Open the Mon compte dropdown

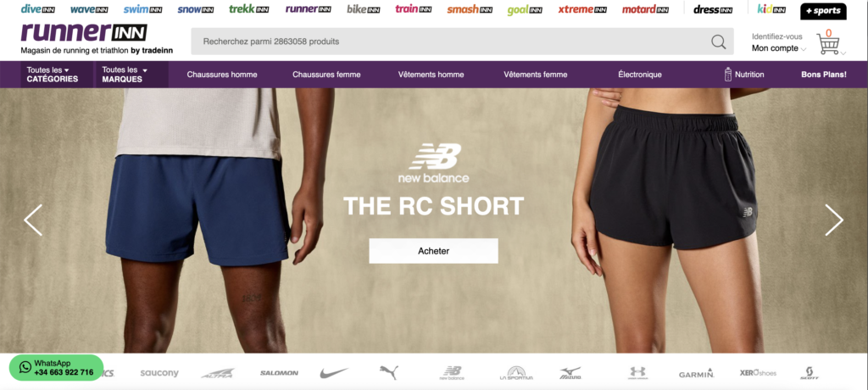pos(779,48)
